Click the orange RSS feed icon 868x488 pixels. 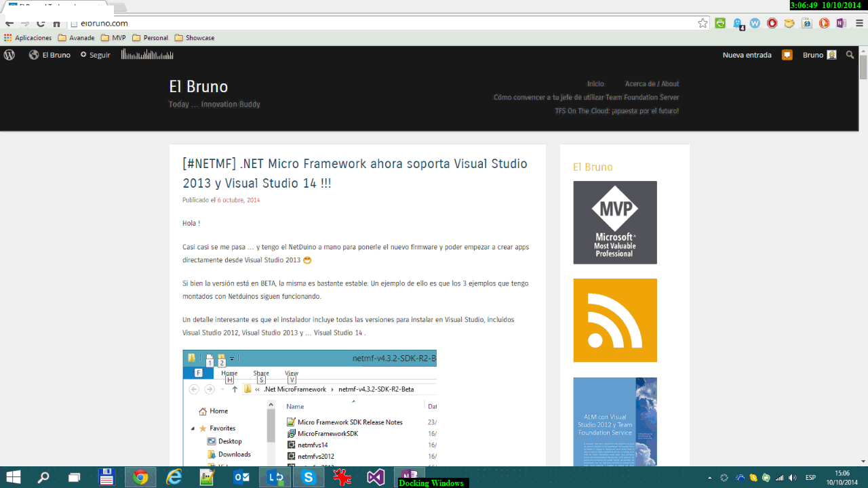[614, 320]
